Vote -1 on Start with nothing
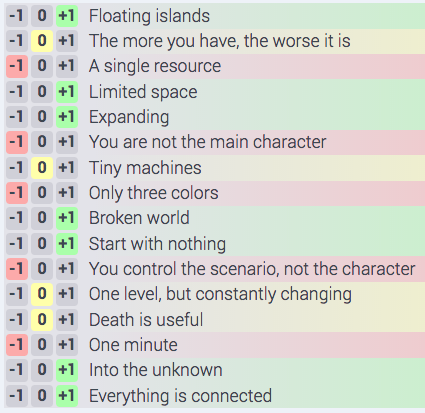The width and height of the screenshot is (425, 413). coord(17,244)
